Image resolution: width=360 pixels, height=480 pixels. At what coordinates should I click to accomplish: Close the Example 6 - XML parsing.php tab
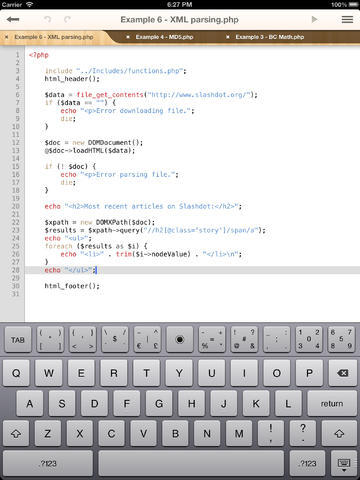point(6,37)
